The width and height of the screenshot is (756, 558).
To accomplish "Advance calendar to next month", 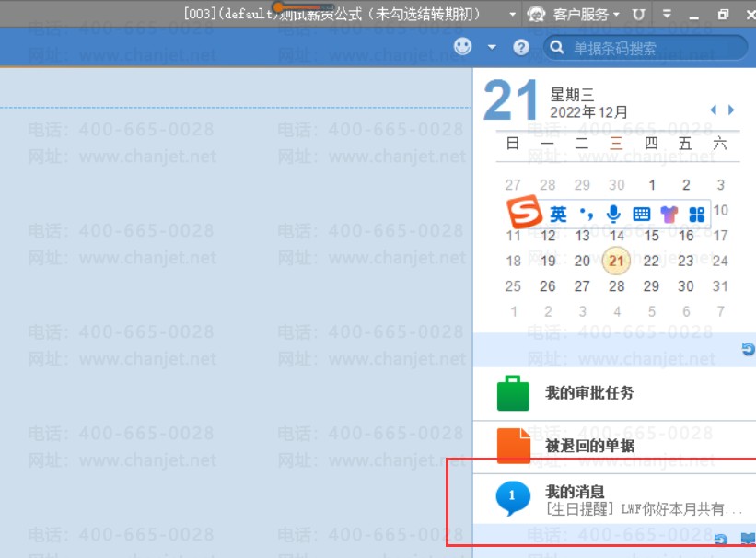I will click(x=731, y=110).
